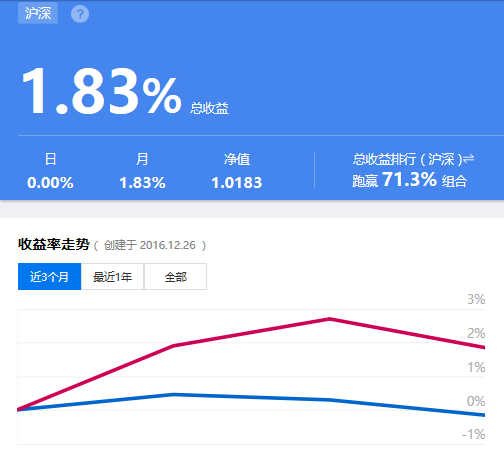Open the 月 monthly return 1.83% stat
The height and width of the screenshot is (457, 504).
point(142,171)
